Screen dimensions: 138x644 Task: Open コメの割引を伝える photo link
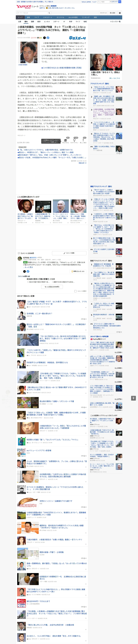click(x=62, y=68)
